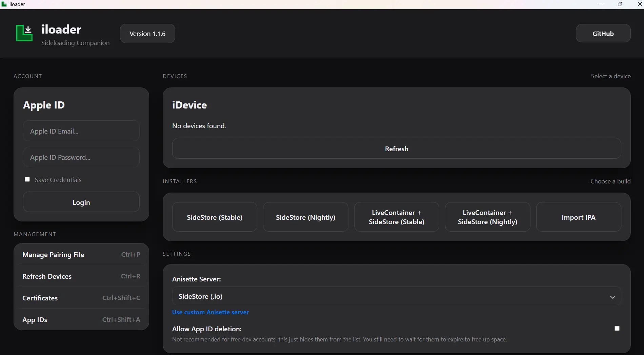
Task: Click the 'Allow App ID deletion:' label
Action: click(x=207, y=329)
